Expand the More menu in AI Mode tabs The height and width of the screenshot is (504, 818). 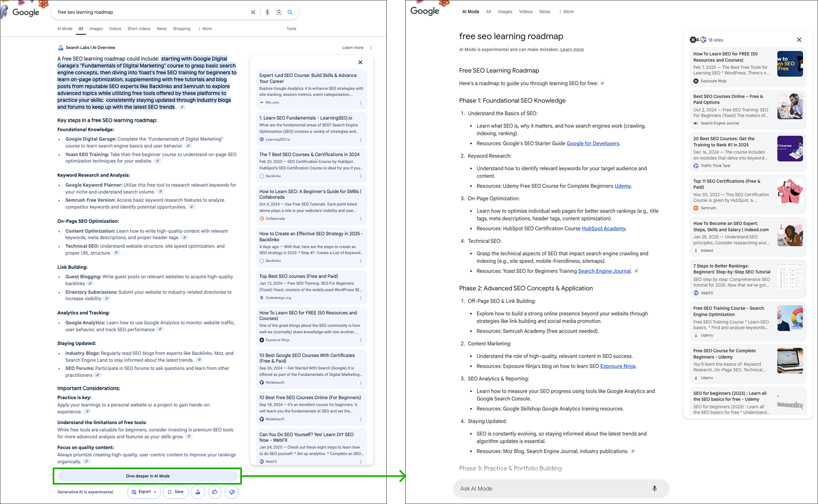coord(566,12)
